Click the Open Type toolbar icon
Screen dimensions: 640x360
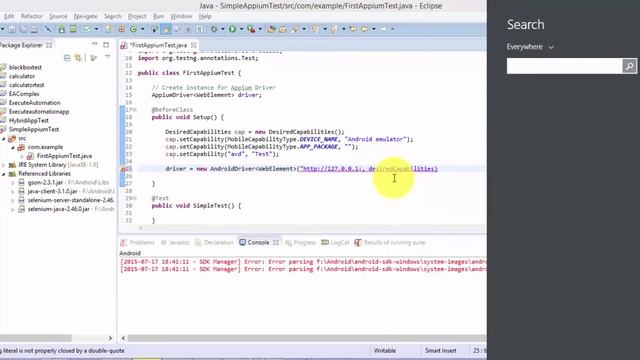pos(271,29)
